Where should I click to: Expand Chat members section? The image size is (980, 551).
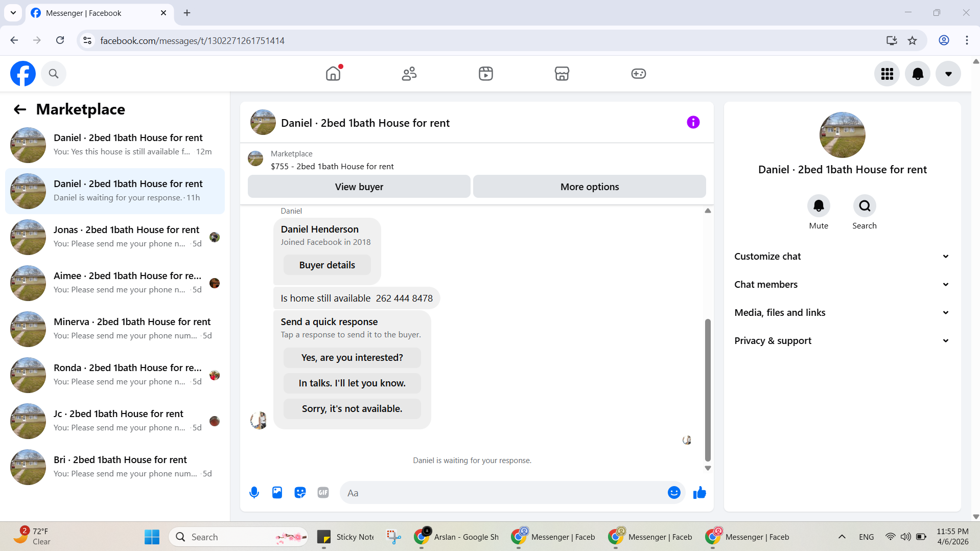point(842,285)
